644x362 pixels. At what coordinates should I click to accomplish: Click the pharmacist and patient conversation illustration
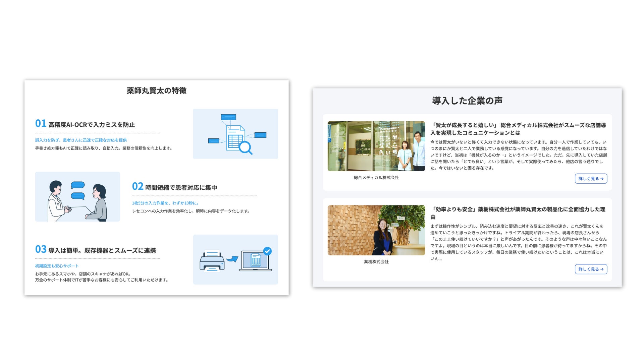click(77, 197)
